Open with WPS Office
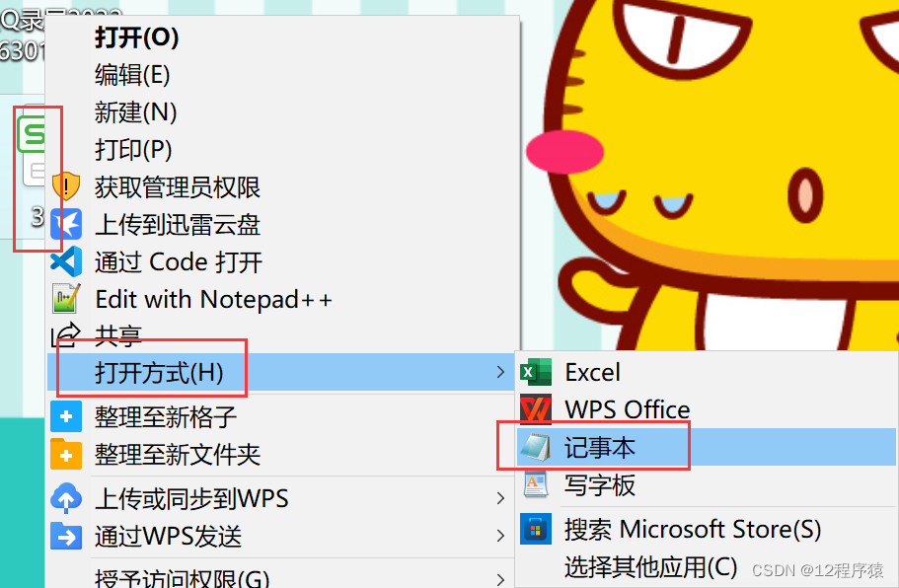This screenshot has height=588, width=899. (x=707, y=409)
